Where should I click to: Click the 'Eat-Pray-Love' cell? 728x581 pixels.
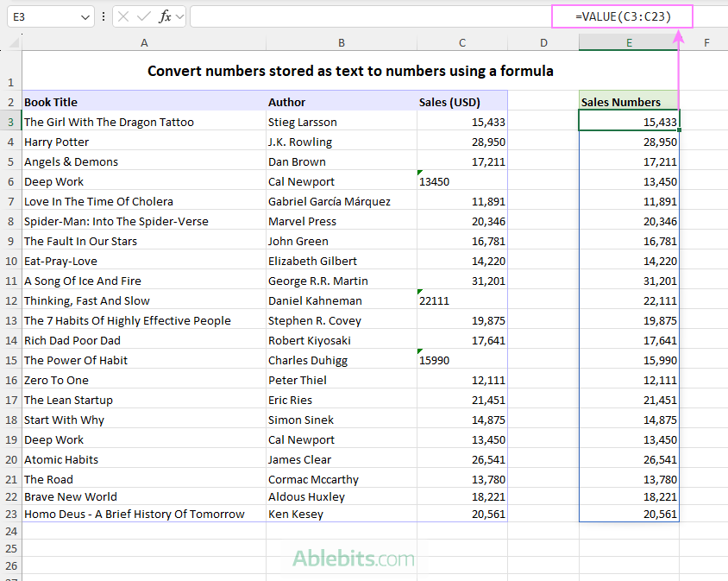[x=144, y=261]
